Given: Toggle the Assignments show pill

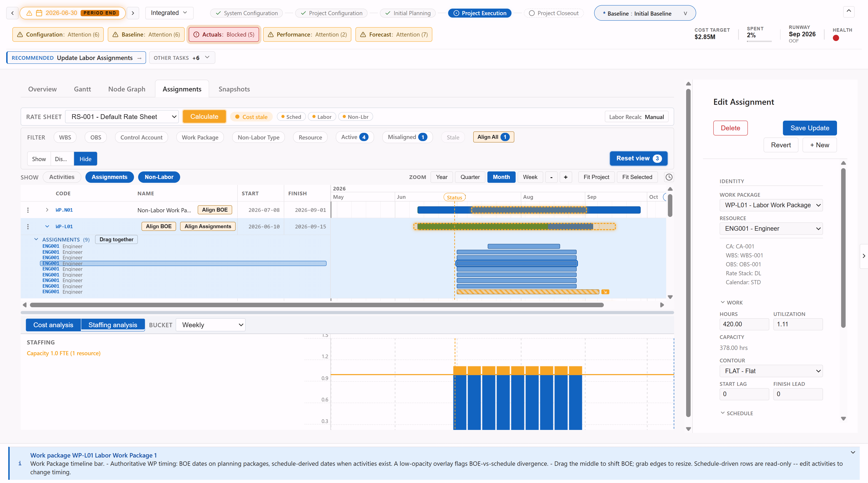Looking at the screenshot, I should pos(110,177).
